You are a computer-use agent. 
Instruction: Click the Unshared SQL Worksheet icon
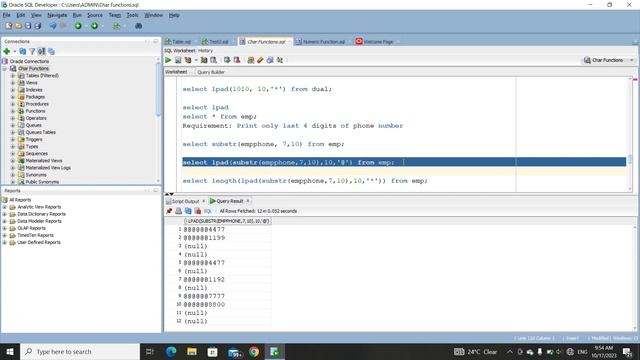pyautogui.click(x=251, y=60)
